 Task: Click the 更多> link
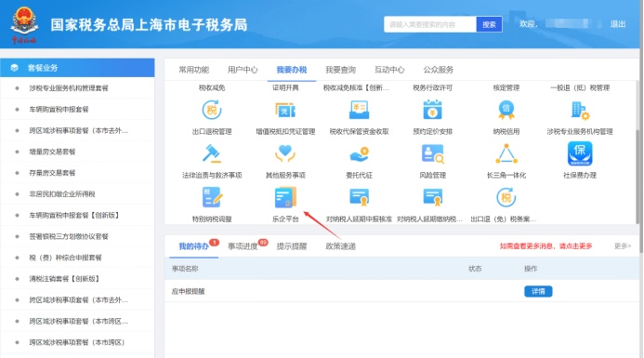tap(623, 246)
